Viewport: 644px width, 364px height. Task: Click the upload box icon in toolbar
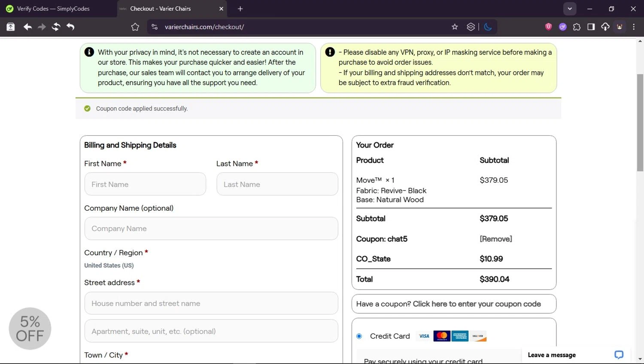tap(11, 27)
